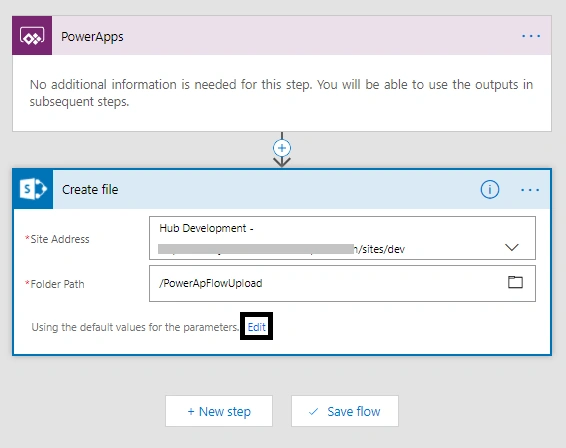Click into the Folder Path field
The height and width of the screenshot is (448, 566).
point(342,283)
